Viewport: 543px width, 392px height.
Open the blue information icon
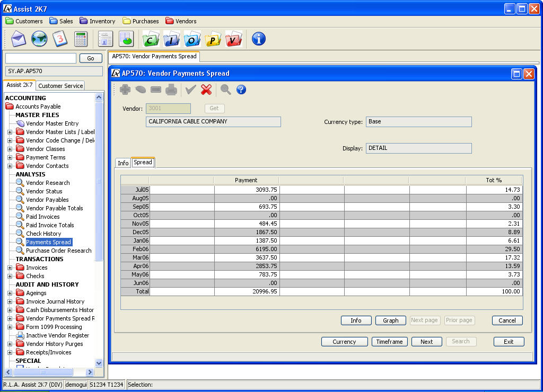click(x=258, y=39)
